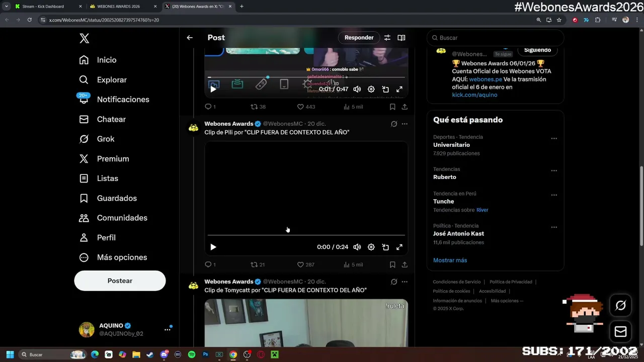
Task: Click the Siguiendo follow button
Action: coord(537,50)
